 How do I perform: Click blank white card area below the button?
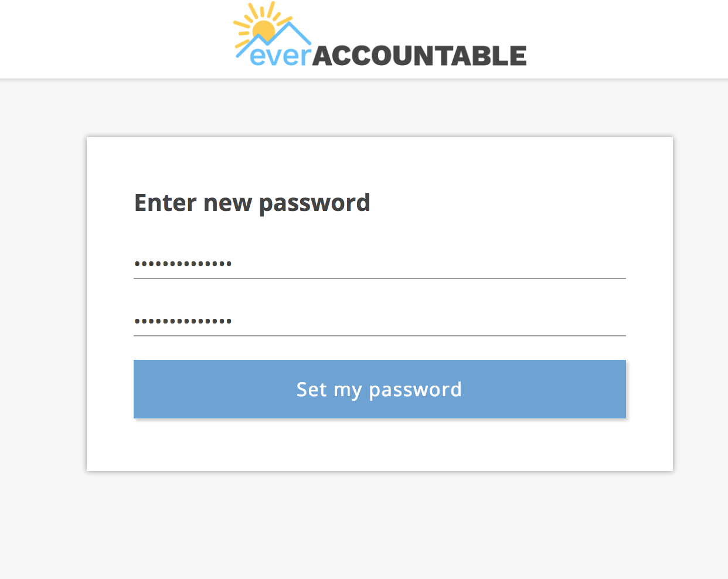(x=380, y=445)
